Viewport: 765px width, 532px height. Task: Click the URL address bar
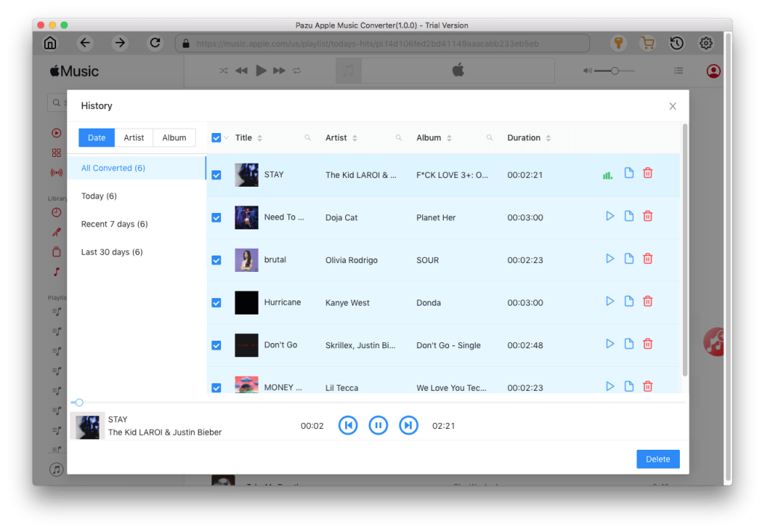pos(382,43)
